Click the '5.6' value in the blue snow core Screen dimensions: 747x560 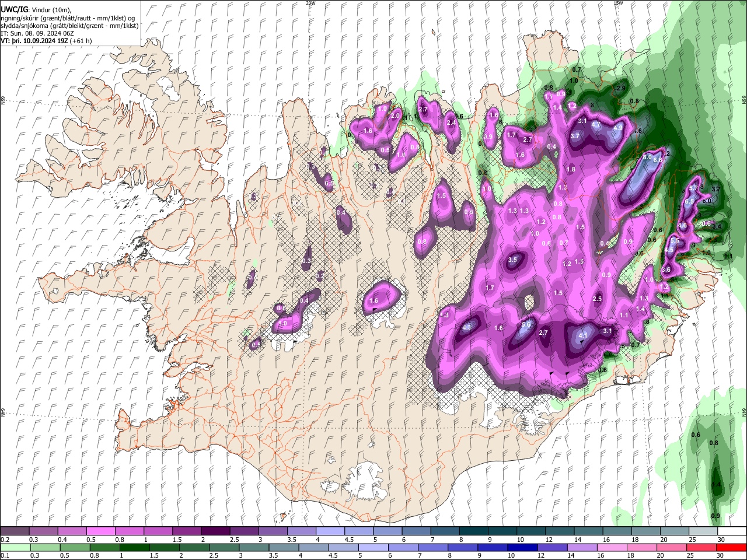pos(526,325)
